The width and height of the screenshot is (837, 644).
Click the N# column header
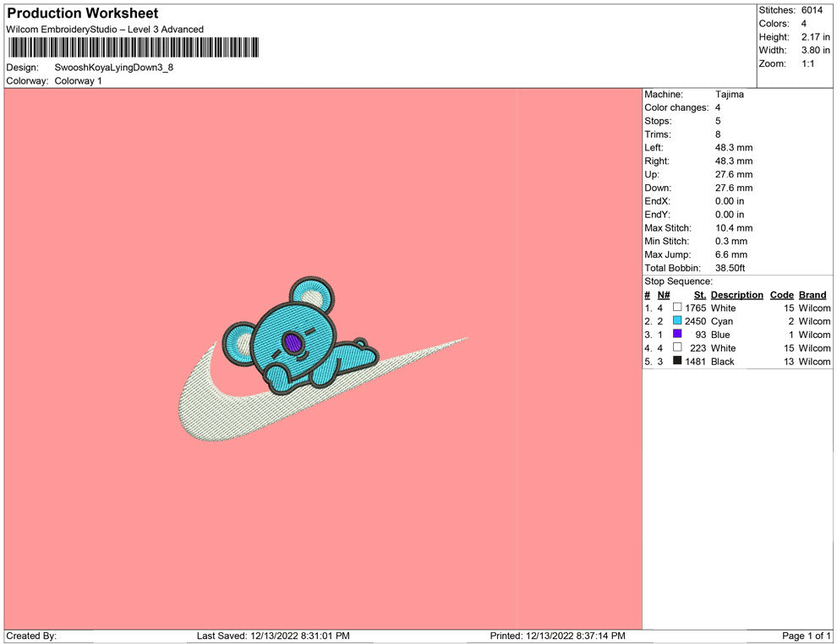pos(664,295)
